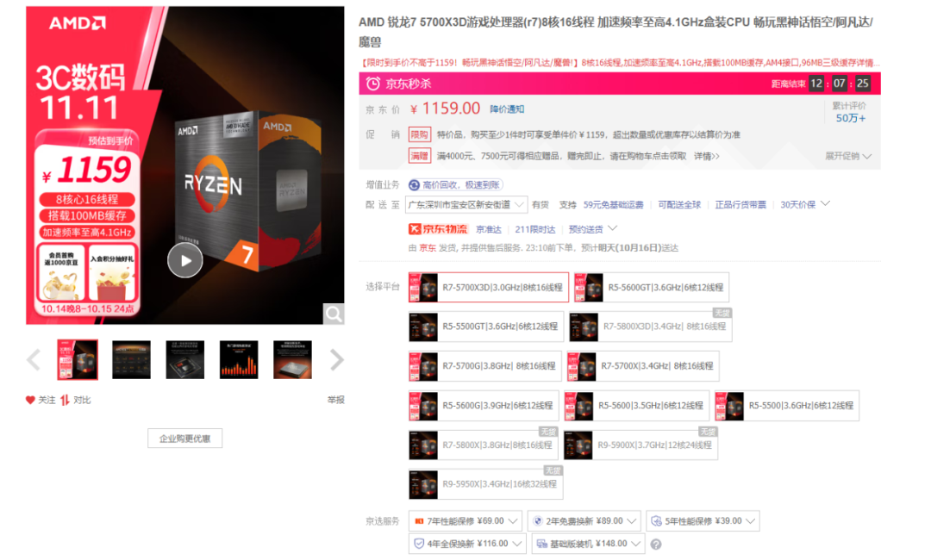Select the first red promo thumbnail
The image size is (931, 560).
click(x=78, y=359)
